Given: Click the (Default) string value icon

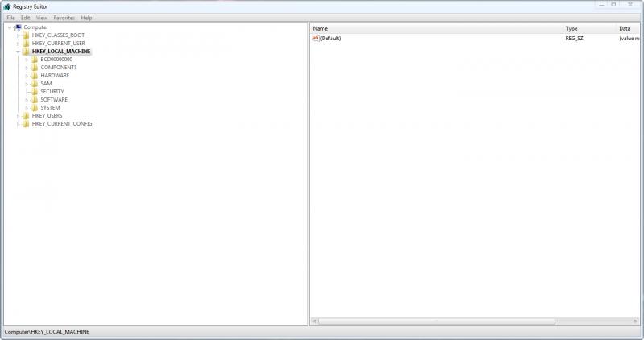Looking at the screenshot, I should 316,38.
